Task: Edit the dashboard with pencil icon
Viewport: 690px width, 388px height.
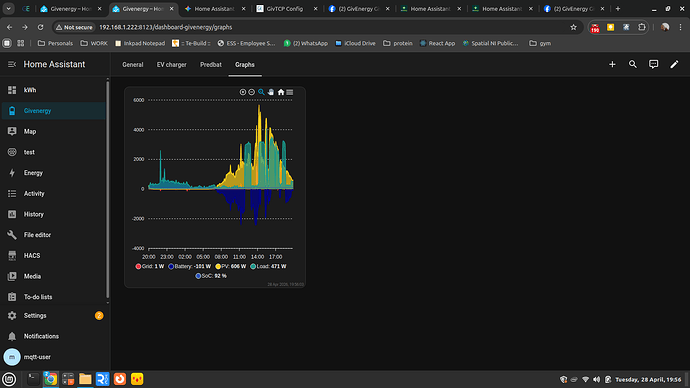Action: (674, 64)
